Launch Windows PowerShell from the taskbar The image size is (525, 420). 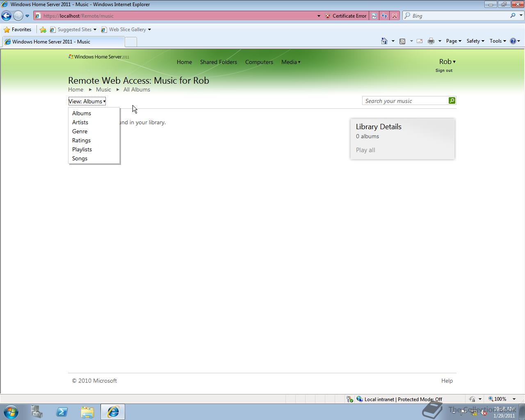pos(62,412)
